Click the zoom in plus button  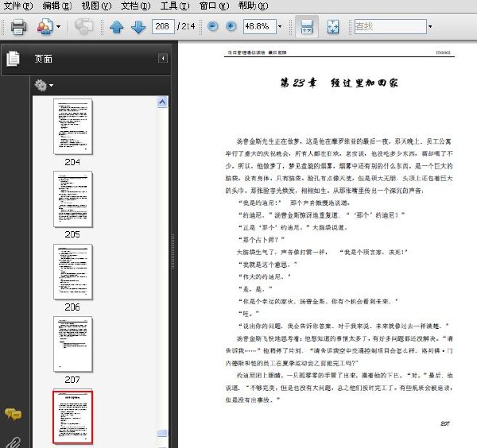[231, 26]
